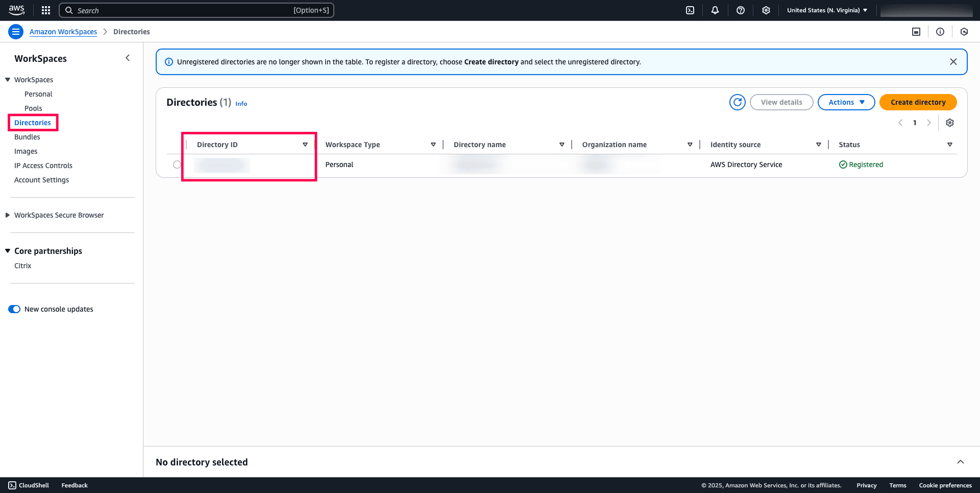Open the Directories nav item

[x=33, y=123]
